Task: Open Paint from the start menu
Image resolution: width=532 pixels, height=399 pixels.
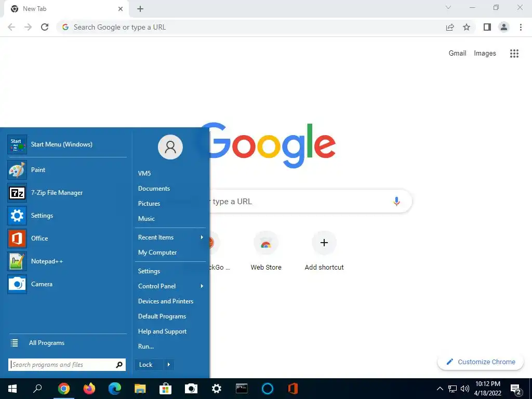Action: click(67, 170)
